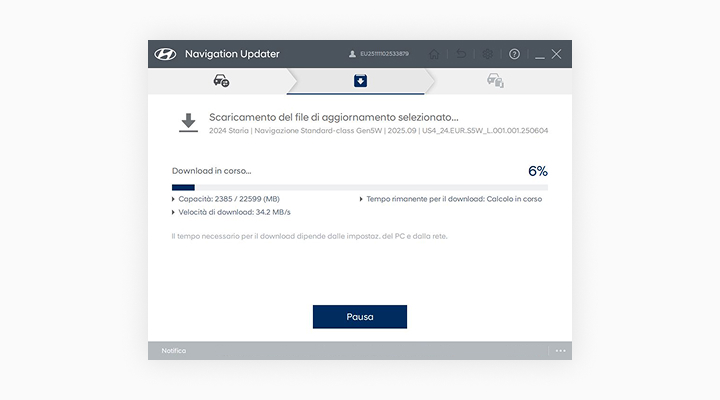The image size is (720, 400).
Task: Click the account ID EU25111102533879
Action: click(384, 54)
